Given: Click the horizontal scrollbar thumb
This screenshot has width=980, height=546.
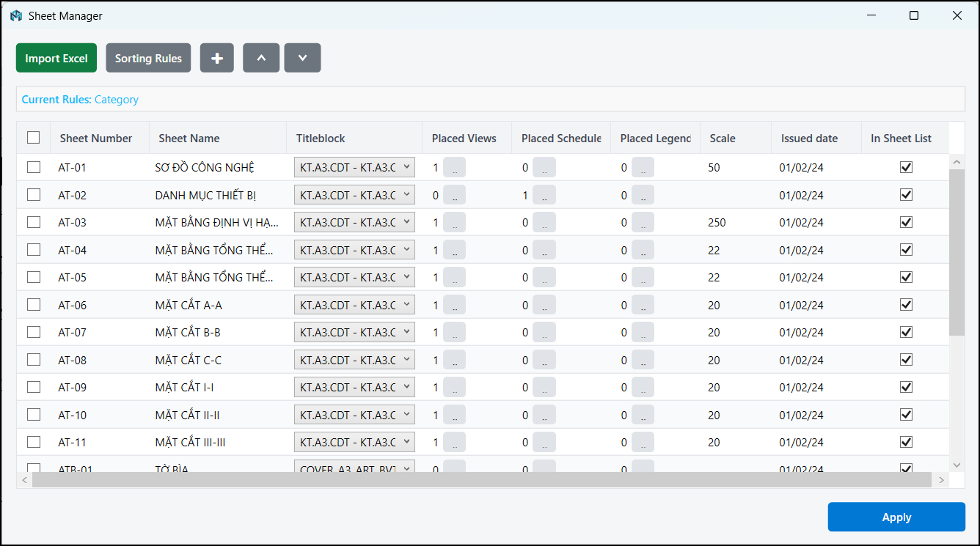Looking at the screenshot, I should (481, 479).
